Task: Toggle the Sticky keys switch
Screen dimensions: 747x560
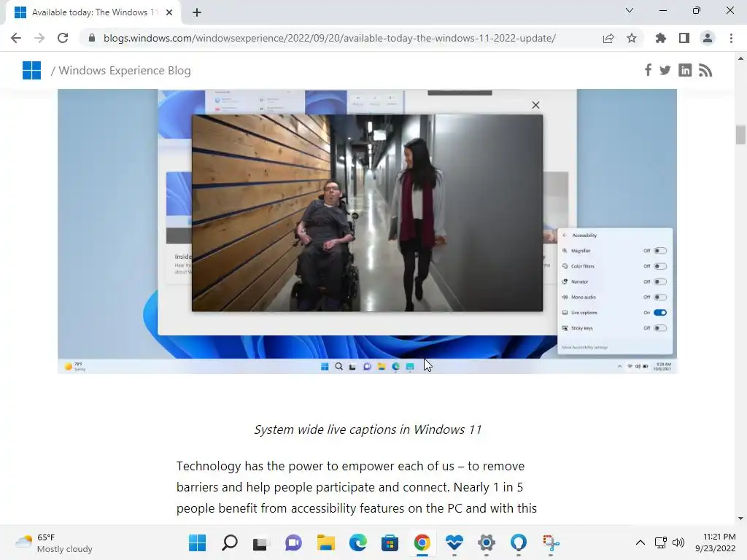Action: click(659, 328)
